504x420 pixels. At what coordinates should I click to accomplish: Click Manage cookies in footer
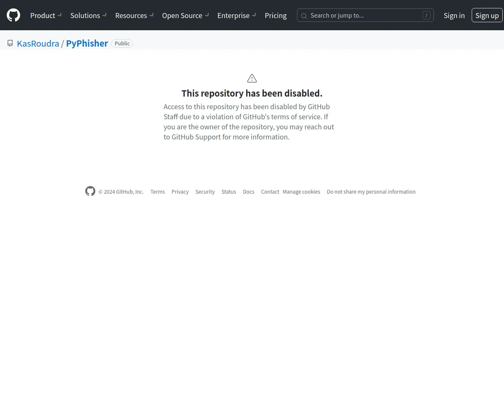pyautogui.click(x=302, y=192)
